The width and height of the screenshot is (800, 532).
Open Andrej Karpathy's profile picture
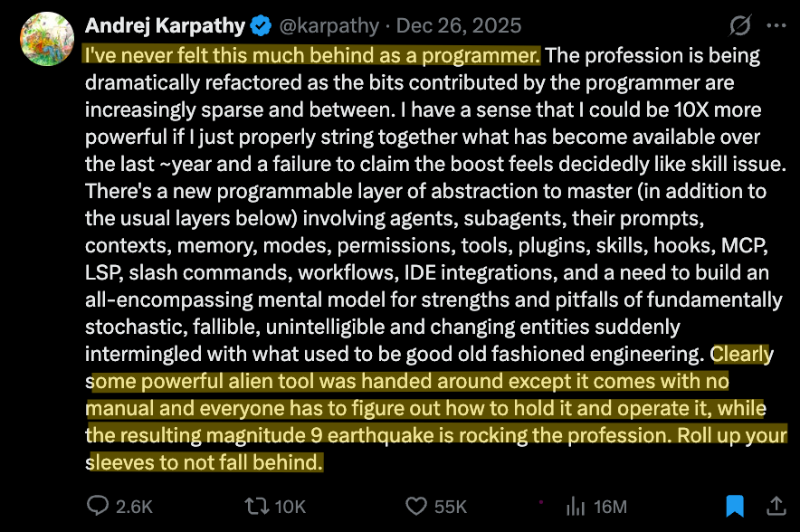click(x=45, y=40)
